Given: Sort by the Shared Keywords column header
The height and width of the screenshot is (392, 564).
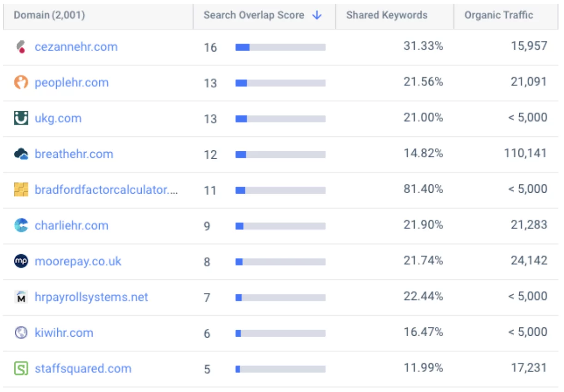Looking at the screenshot, I should tap(387, 15).
